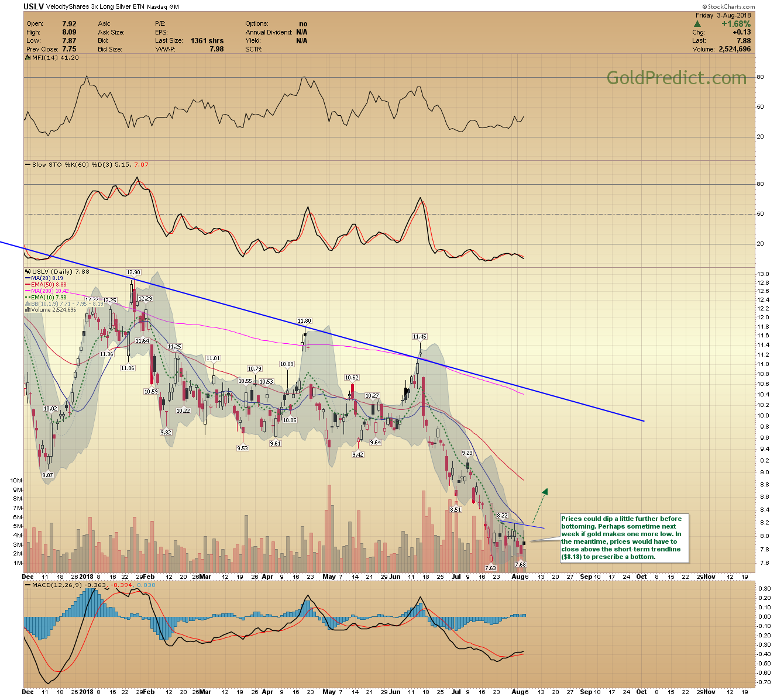Click the MFI(14) indicator icon

pyautogui.click(x=27, y=58)
